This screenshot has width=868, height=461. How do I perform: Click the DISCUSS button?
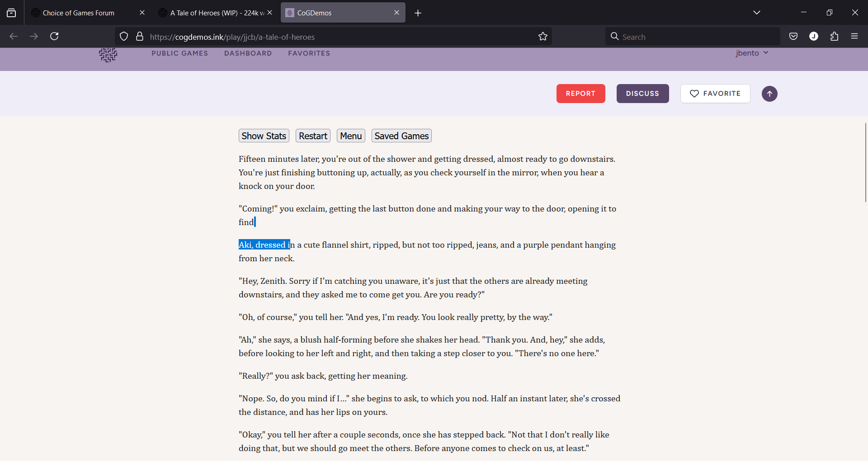(642, 94)
